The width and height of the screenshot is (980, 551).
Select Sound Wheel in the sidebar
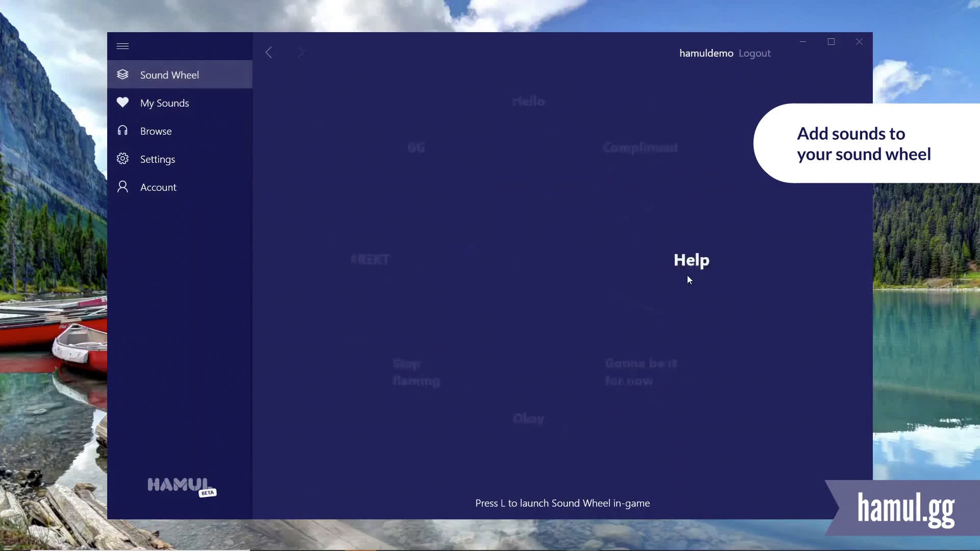169,74
